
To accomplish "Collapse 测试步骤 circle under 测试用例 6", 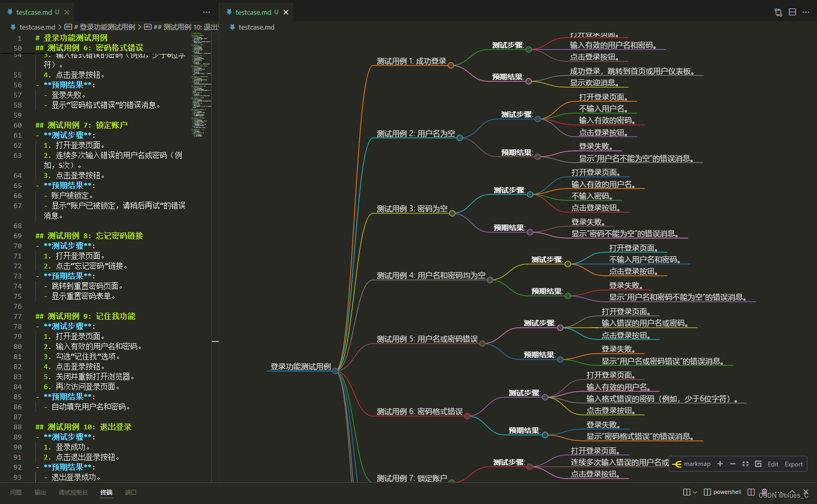I will coord(545,397).
